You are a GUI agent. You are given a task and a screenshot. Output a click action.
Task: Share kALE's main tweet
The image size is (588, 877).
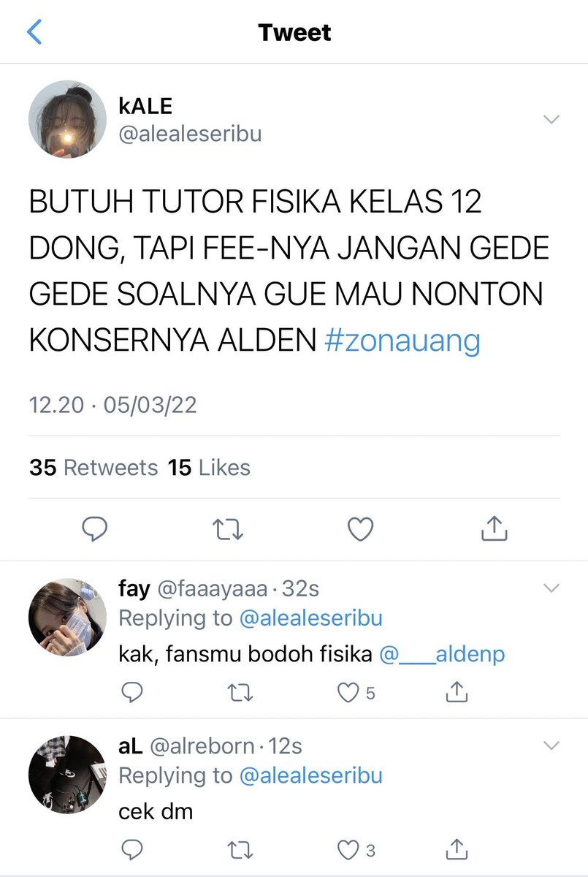click(x=494, y=528)
